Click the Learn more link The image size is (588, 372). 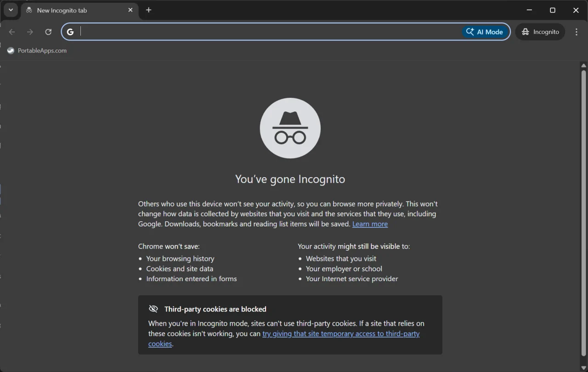click(x=370, y=224)
